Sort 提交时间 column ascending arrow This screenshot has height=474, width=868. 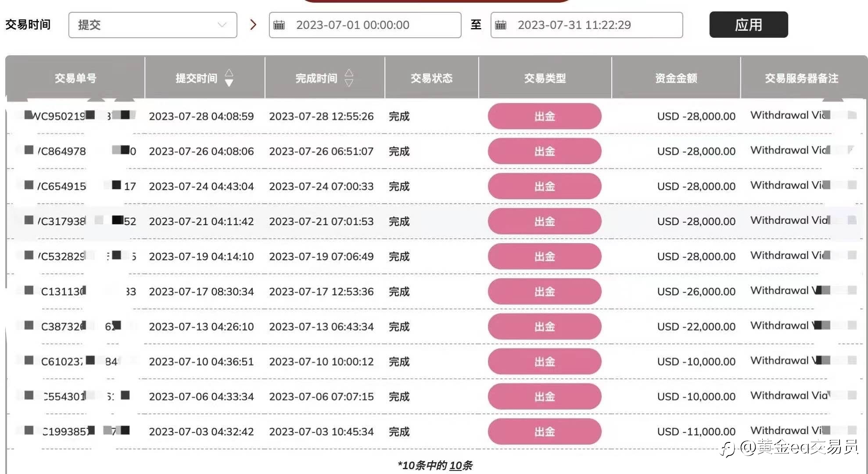tap(229, 73)
